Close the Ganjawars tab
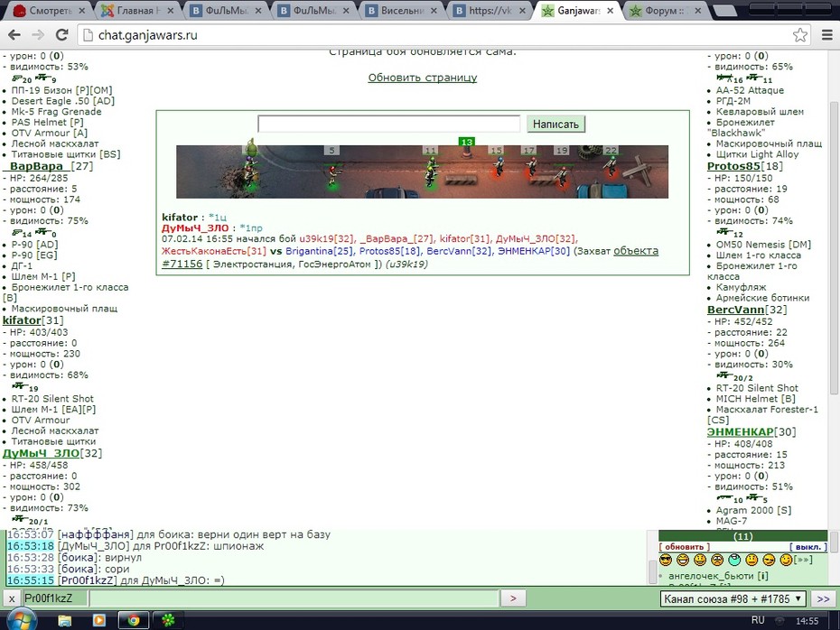This screenshot has width=840, height=630. [610, 11]
